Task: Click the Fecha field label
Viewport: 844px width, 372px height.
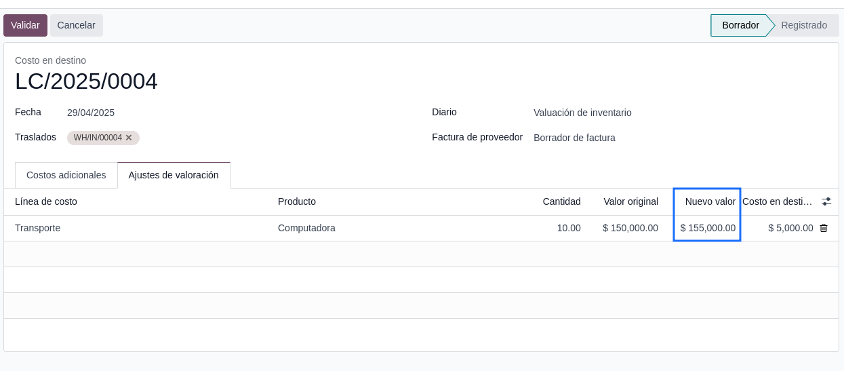Action: [28, 112]
